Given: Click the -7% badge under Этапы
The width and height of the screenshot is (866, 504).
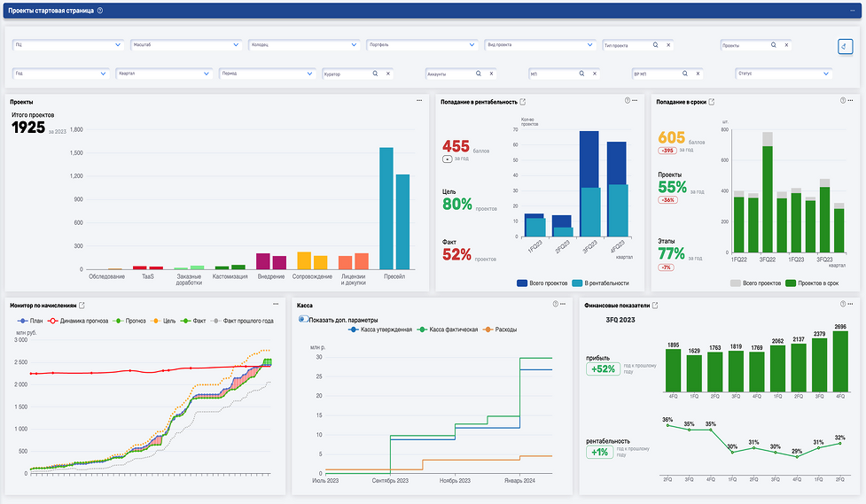Looking at the screenshot, I should tap(666, 268).
